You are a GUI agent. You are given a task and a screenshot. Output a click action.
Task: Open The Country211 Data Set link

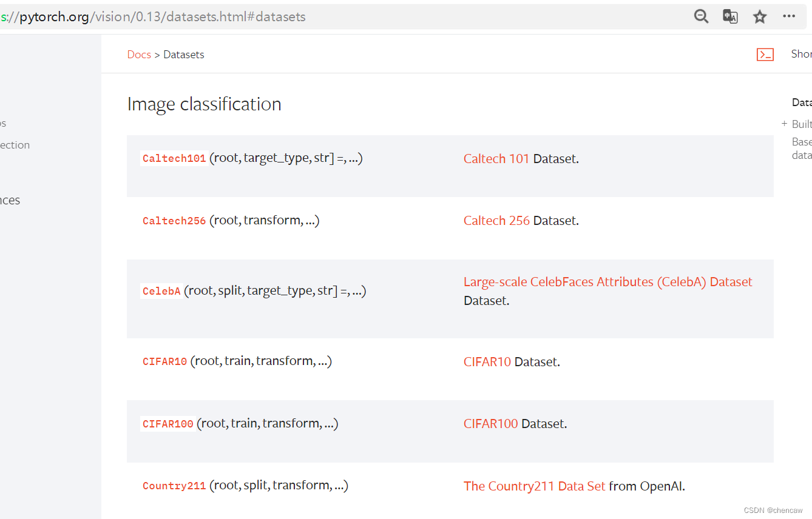(534, 486)
